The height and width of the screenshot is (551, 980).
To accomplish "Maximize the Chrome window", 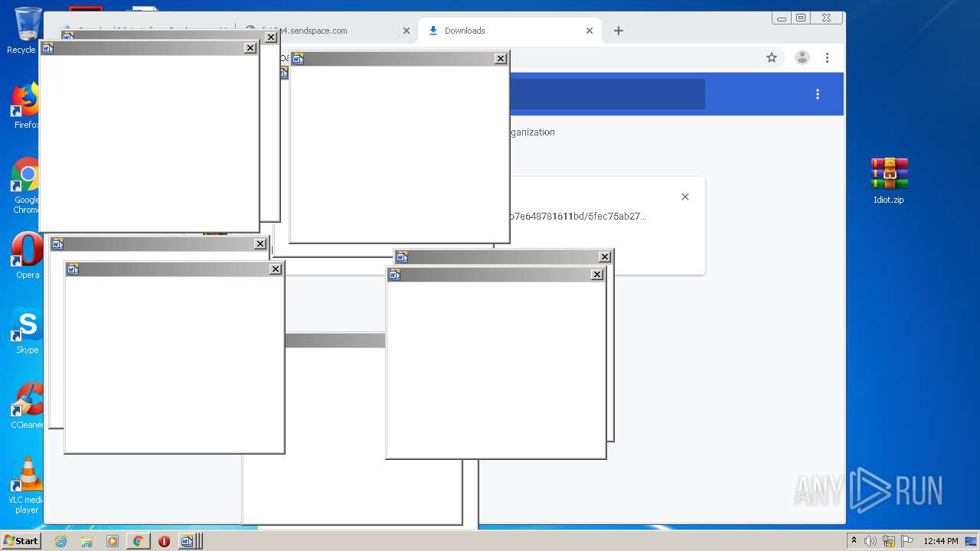I will pyautogui.click(x=801, y=18).
